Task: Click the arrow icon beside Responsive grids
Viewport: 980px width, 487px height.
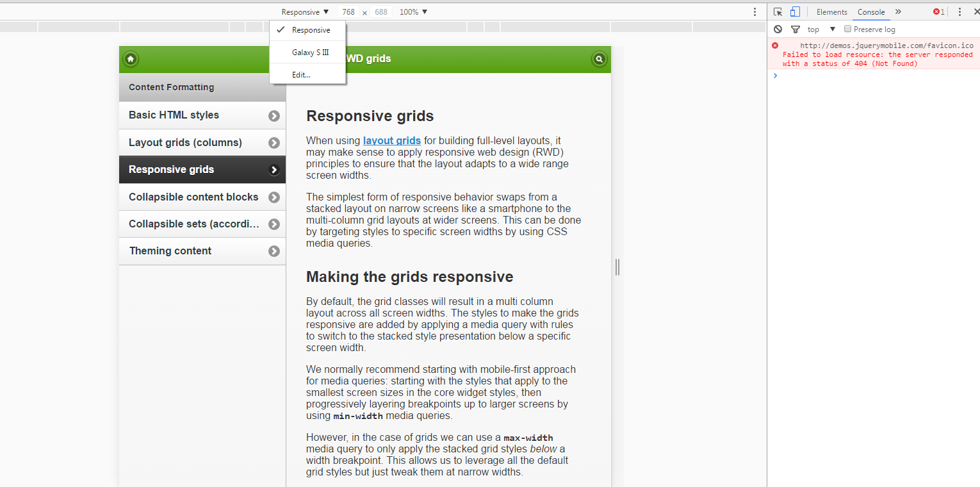Action: [274, 170]
